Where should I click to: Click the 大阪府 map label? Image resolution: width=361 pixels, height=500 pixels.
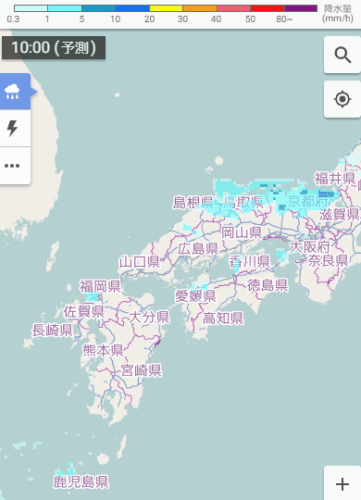pos(310,247)
